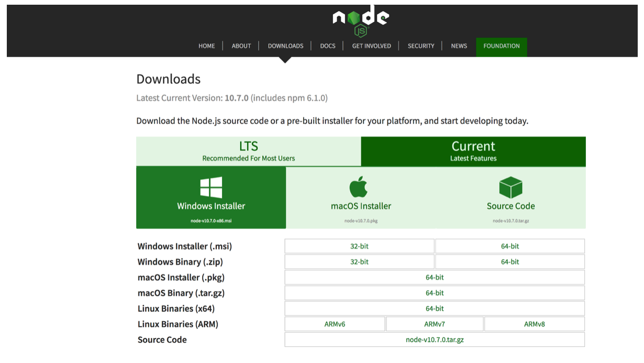This screenshot has height=363, width=644.
Task: Open the FOUNDATION nav item
Action: click(x=502, y=47)
